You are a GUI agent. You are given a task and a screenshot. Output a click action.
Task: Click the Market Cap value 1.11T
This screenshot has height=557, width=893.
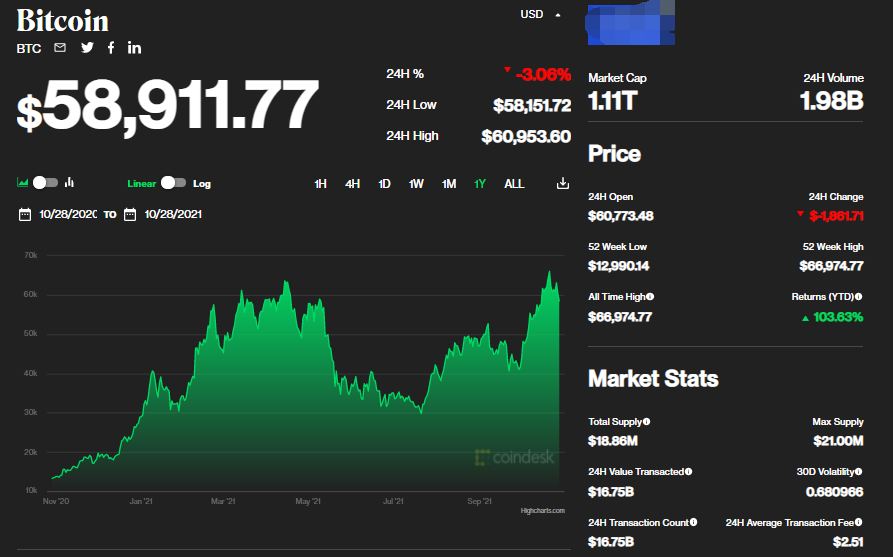click(612, 101)
